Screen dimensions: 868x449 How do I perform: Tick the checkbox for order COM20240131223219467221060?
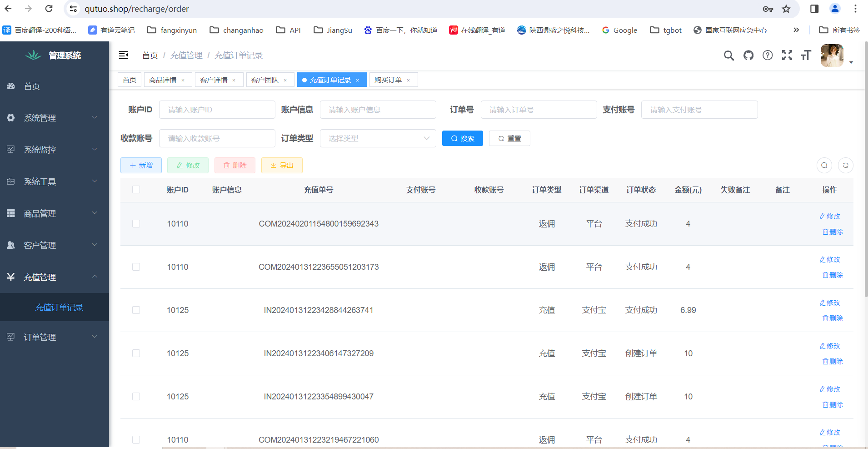pyautogui.click(x=136, y=440)
